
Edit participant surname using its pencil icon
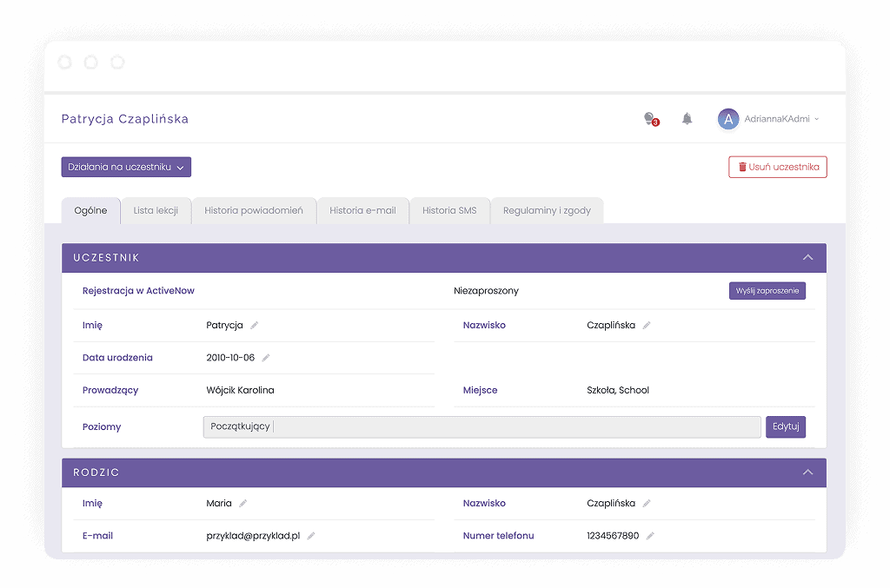click(647, 326)
